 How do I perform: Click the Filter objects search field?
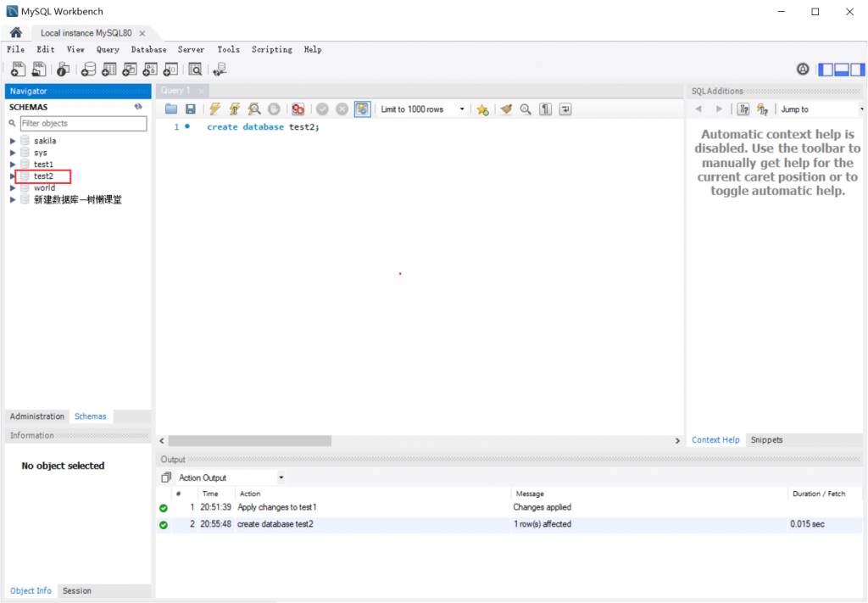(x=84, y=124)
